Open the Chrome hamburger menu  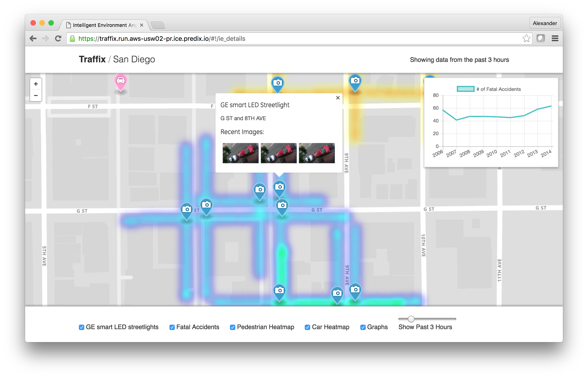point(555,39)
